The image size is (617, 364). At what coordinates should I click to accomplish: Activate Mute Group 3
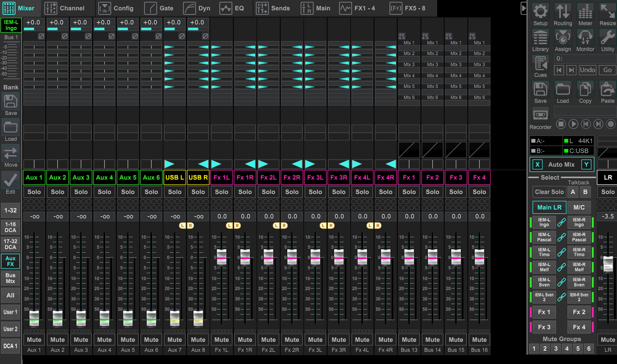pyautogui.click(x=556, y=349)
